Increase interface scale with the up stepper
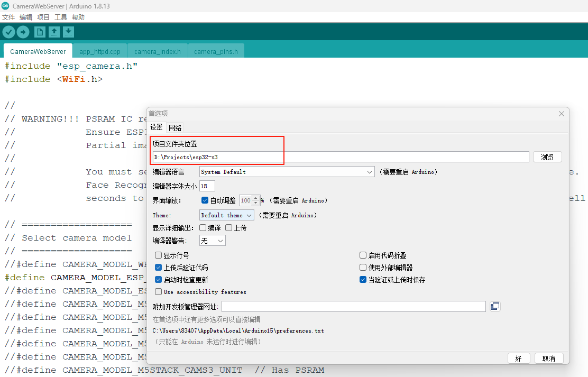 [x=256, y=198]
